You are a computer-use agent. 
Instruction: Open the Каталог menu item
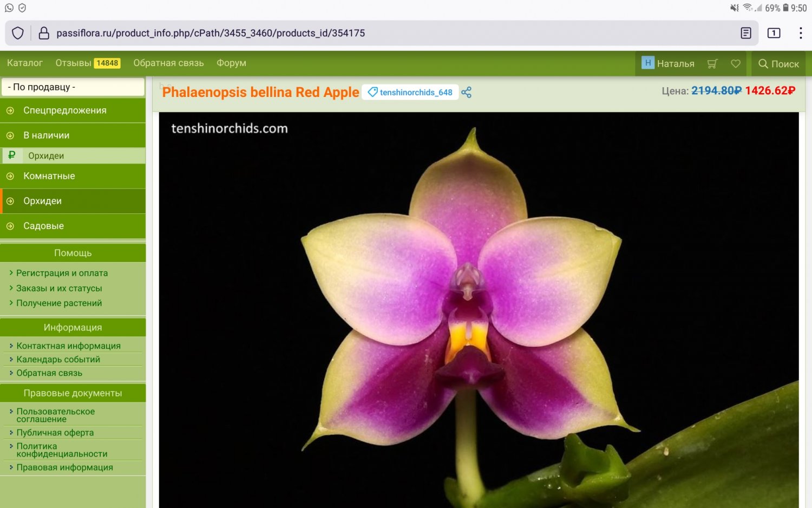(25, 63)
